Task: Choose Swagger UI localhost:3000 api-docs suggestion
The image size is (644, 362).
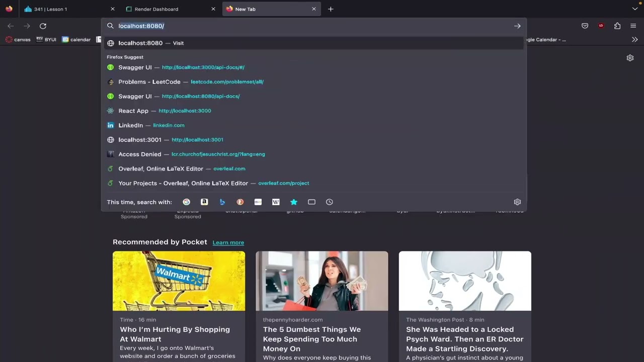Action: point(314,67)
